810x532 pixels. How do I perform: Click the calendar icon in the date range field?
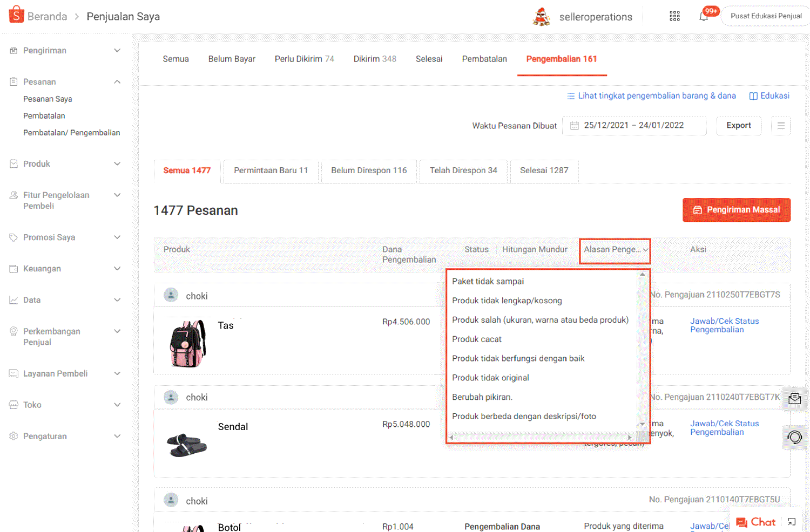[x=574, y=125]
